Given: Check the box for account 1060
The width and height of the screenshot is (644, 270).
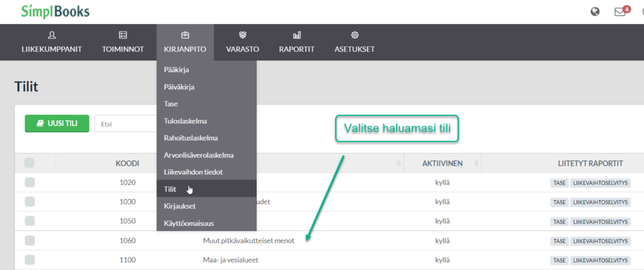Looking at the screenshot, I should pos(30,240).
